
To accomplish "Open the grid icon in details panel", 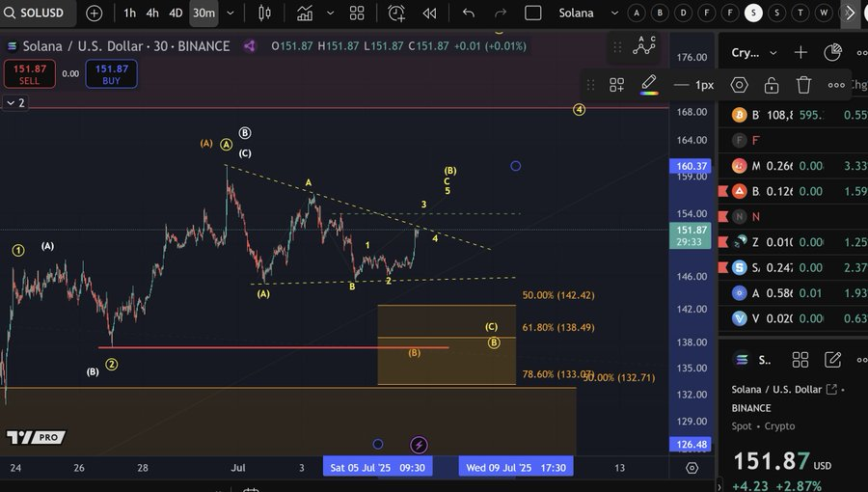I will (x=800, y=360).
